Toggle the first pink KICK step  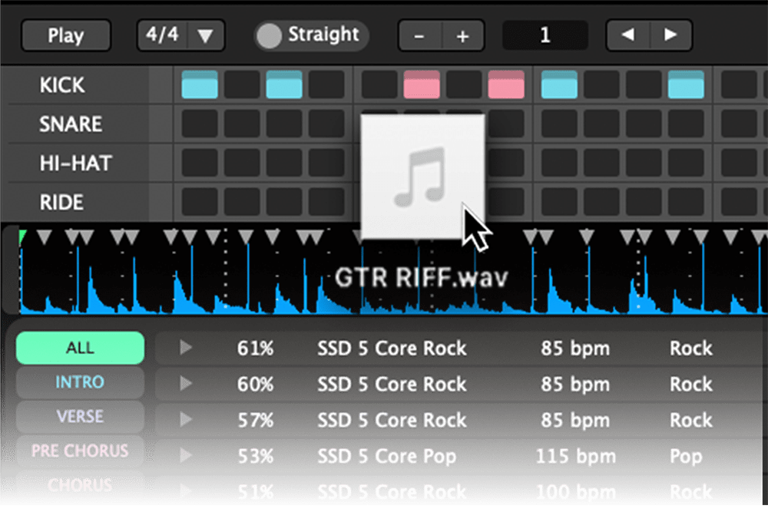click(422, 84)
